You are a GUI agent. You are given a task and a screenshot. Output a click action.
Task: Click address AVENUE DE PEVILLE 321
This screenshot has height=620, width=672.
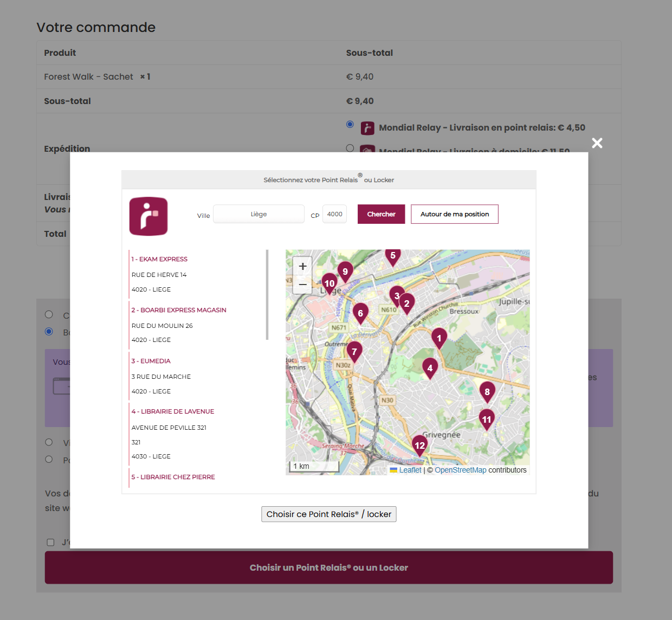tap(169, 428)
